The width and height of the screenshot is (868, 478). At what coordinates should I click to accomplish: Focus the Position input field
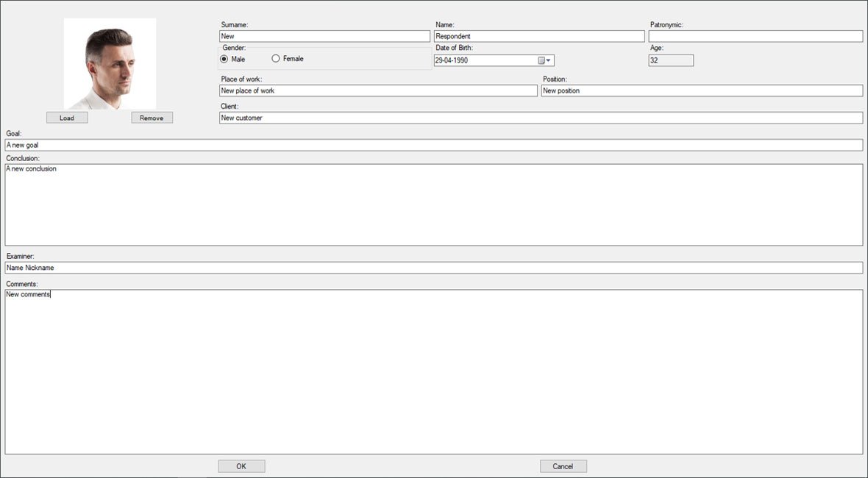coord(701,90)
